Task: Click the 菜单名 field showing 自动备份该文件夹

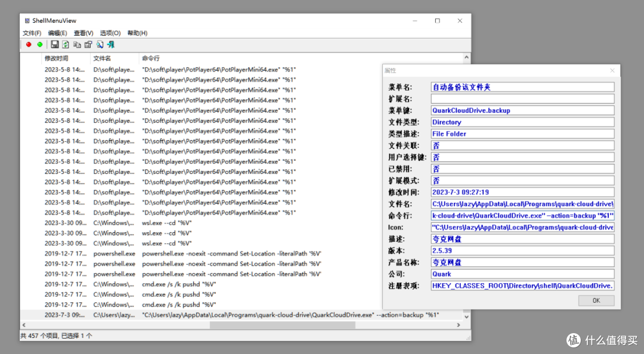Action: 522,87
